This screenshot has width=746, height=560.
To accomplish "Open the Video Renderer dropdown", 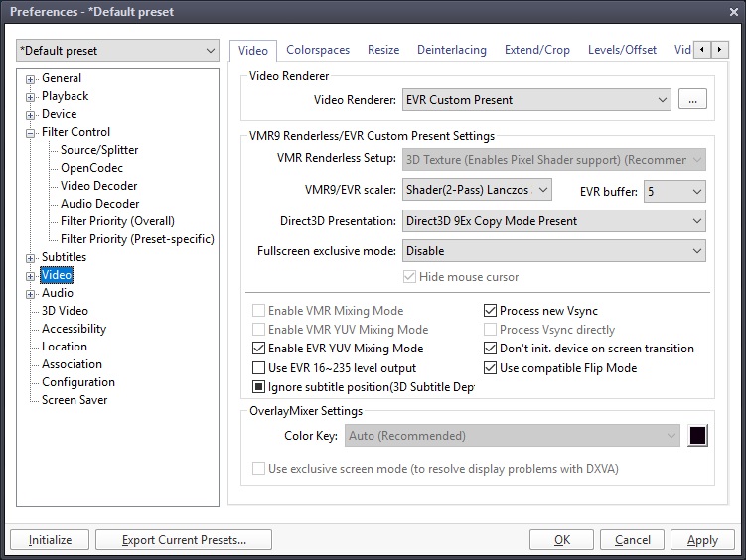I will [x=536, y=100].
